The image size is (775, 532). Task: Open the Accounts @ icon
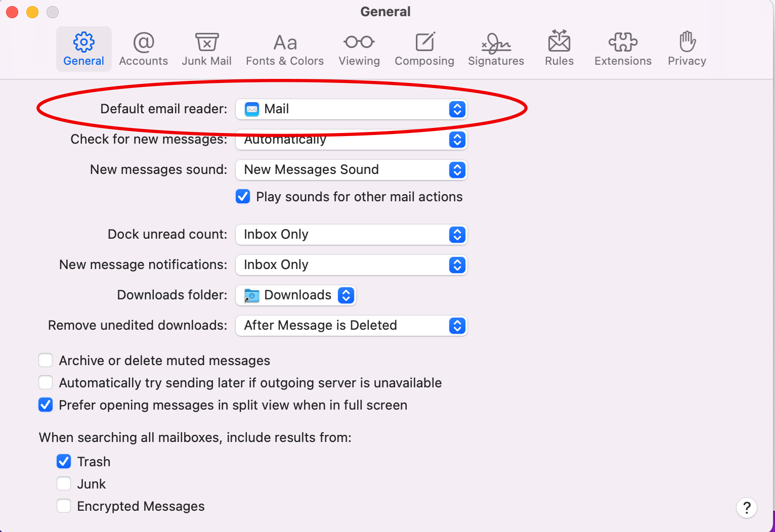click(144, 42)
